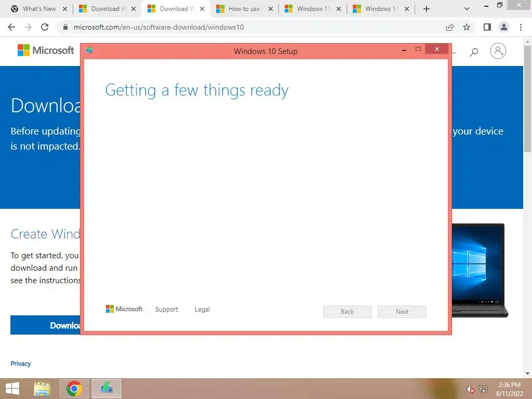Screen dimensions: 532x399
Task: Click the Microsoft logo in Setup footer
Action: click(124, 309)
